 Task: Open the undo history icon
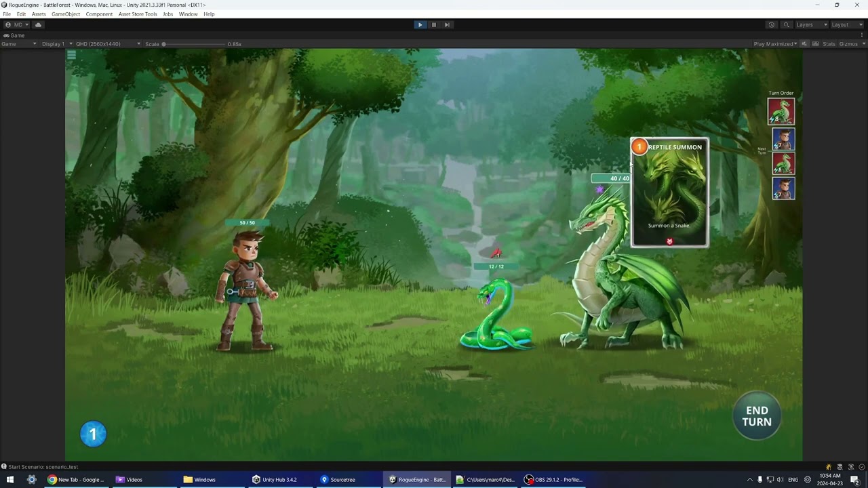point(771,25)
